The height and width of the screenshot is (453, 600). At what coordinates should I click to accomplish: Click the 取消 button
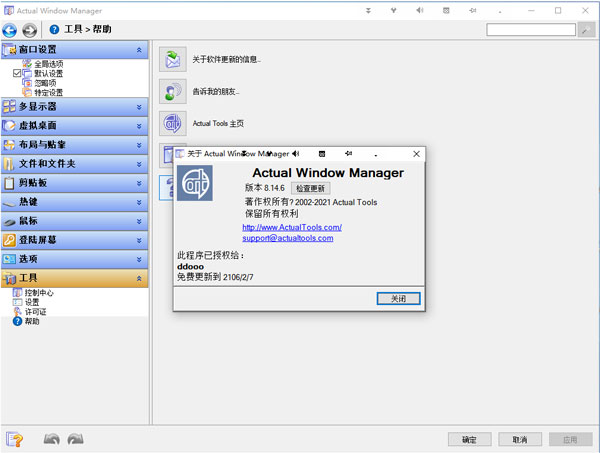pyautogui.click(x=520, y=439)
